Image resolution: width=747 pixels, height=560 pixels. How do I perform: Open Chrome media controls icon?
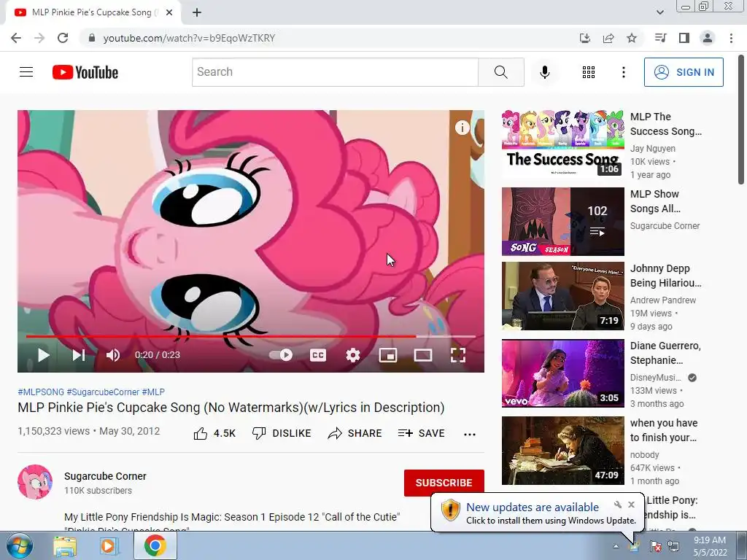660,38
